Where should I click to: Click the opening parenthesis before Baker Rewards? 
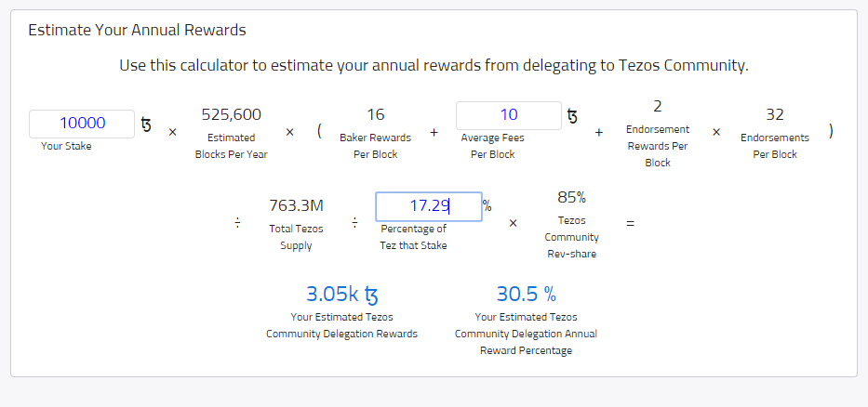[319, 131]
